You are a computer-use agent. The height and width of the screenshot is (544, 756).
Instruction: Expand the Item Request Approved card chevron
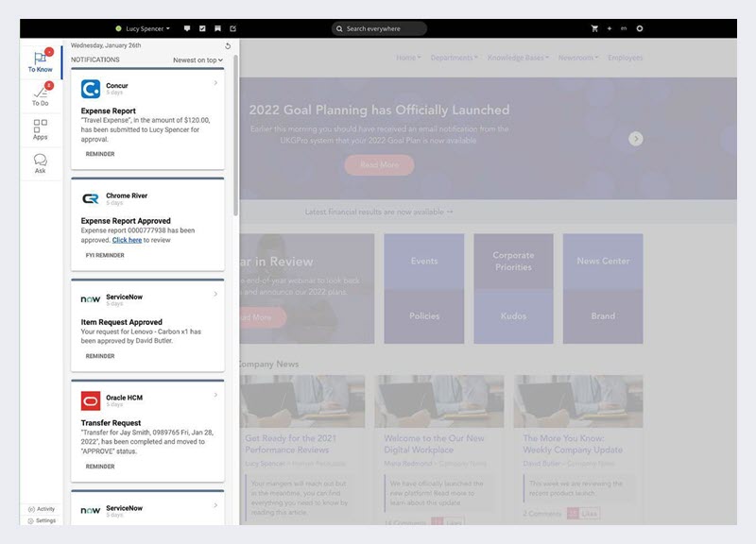pos(215,294)
